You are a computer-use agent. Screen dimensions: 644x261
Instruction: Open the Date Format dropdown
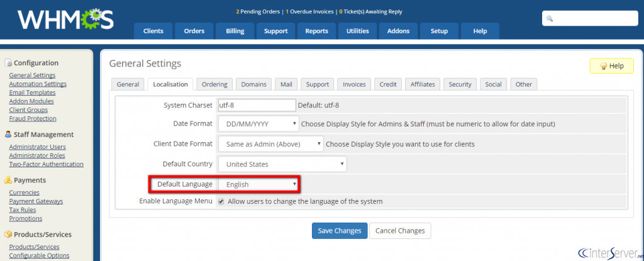coord(258,123)
